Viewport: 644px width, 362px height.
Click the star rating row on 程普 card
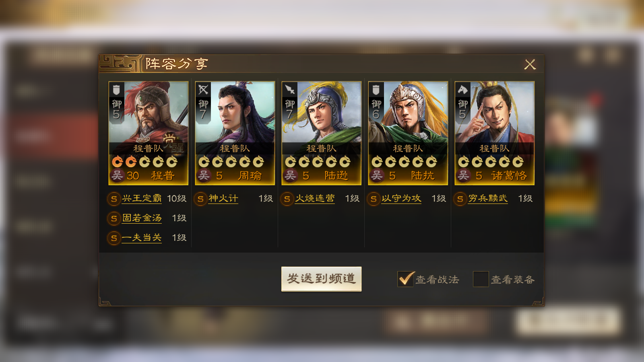tap(144, 162)
